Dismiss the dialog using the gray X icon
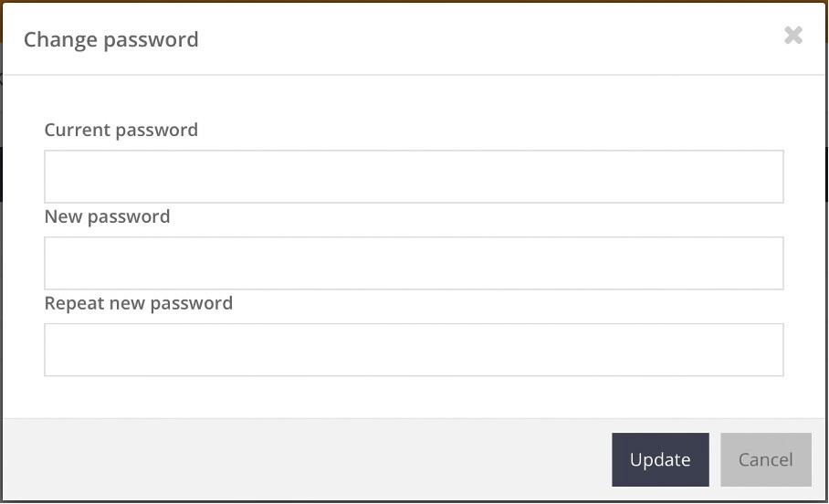Viewport: 829px width, 504px height. point(793,36)
